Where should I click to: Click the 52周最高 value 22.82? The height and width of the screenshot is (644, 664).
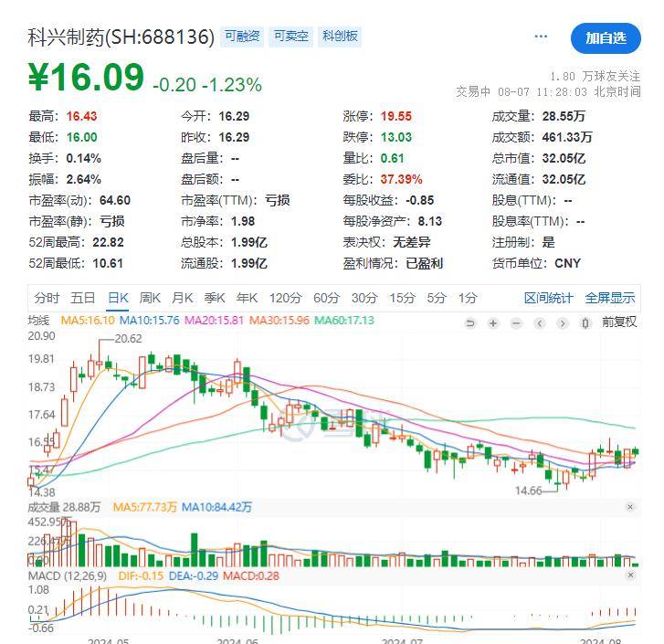click(x=108, y=242)
